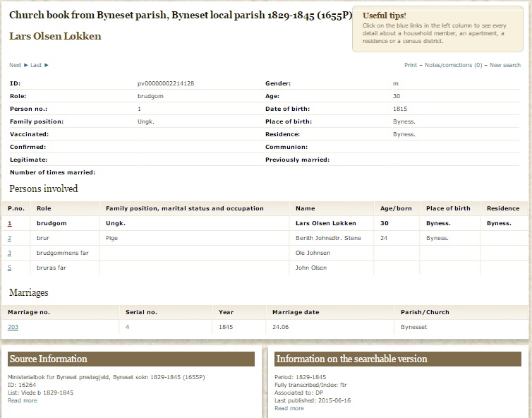Click the Marriage date column header
The width and height of the screenshot is (532, 418).
coord(296,312)
